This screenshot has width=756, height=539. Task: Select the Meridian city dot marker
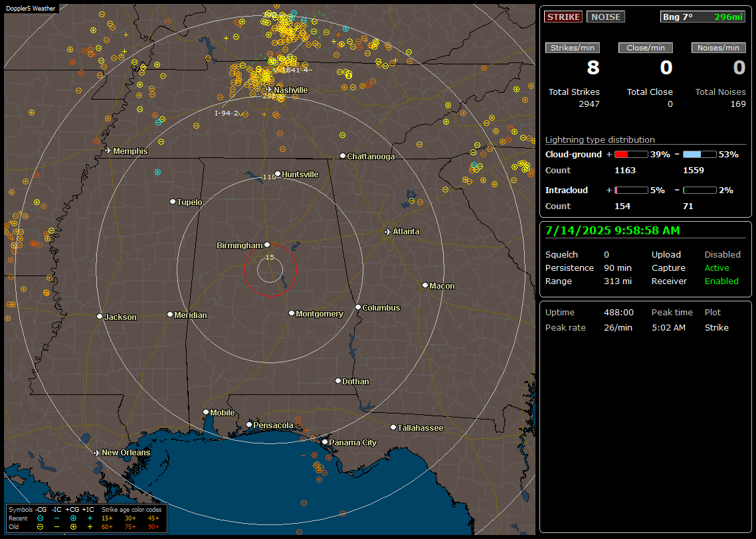point(169,315)
